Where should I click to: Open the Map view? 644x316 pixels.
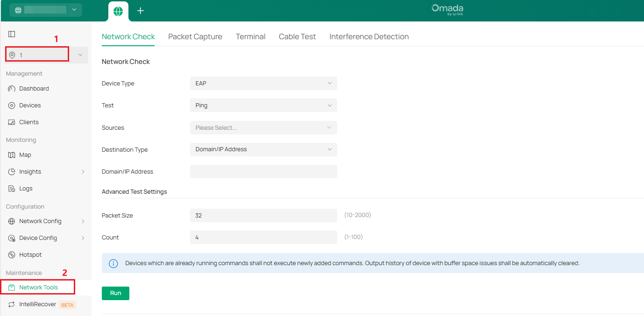tap(26, 154)
